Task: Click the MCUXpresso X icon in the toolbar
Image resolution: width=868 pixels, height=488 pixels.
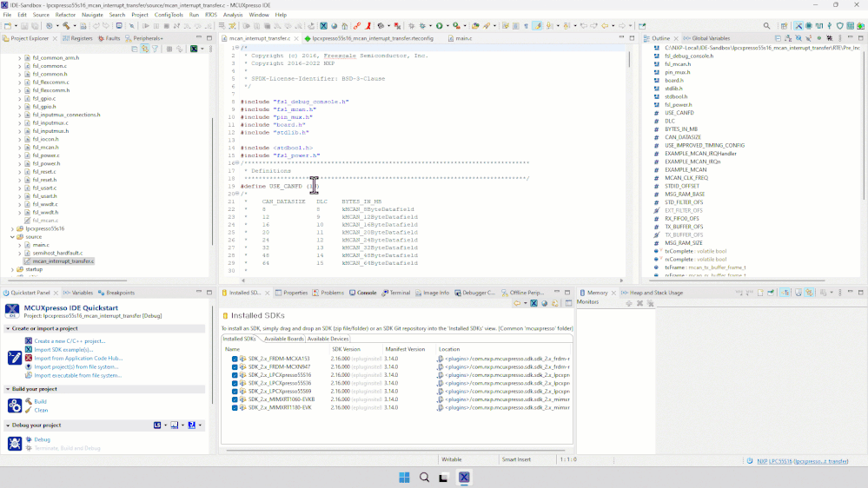Action: tap(324, 26)
